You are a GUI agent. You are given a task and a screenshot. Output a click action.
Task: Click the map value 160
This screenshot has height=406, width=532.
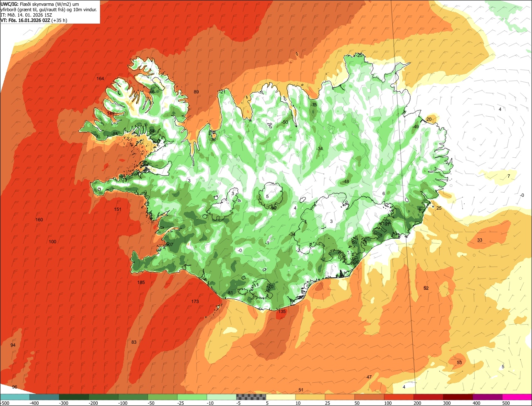coord(39,220)
